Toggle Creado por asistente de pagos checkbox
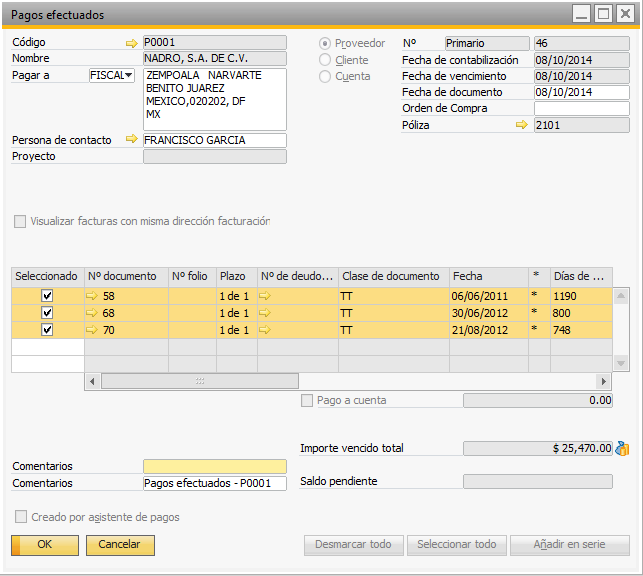 21,517
